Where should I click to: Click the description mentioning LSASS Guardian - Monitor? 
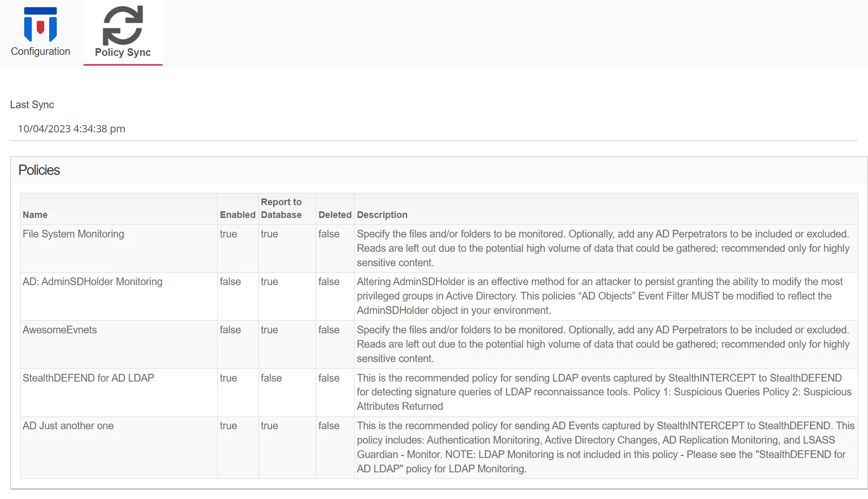[606, 447]
